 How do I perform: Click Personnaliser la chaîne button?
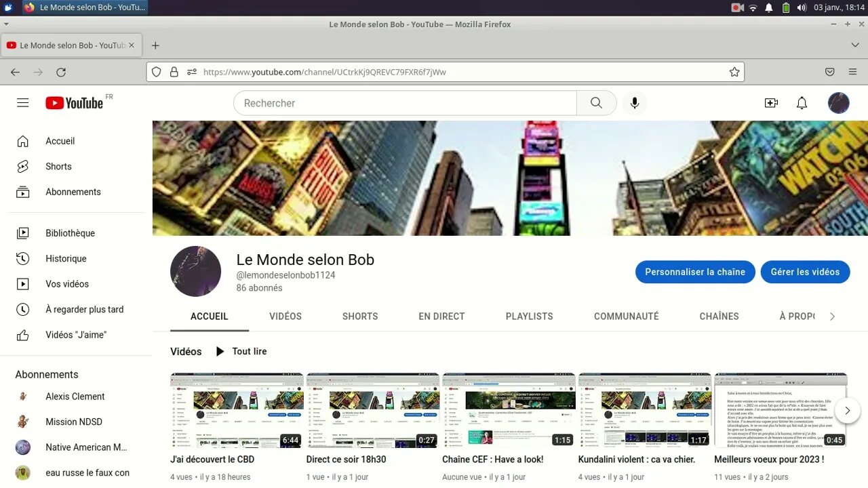(695, 272)
